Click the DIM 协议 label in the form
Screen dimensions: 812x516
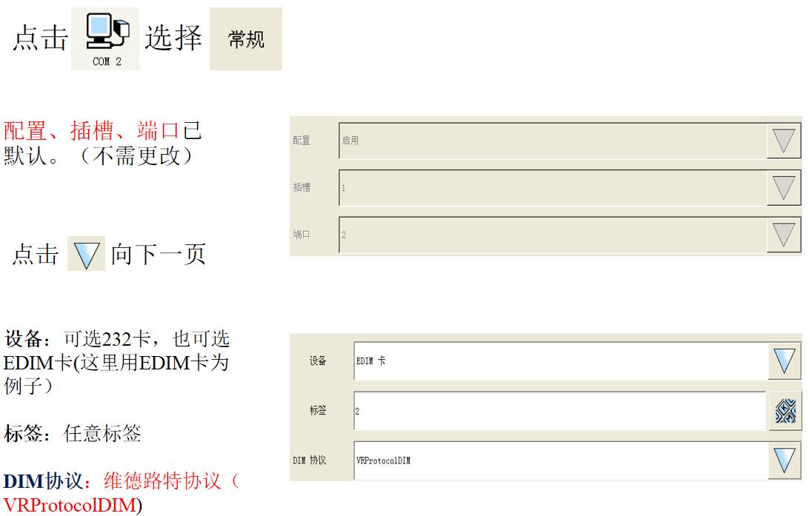click(x=310, y=460)
